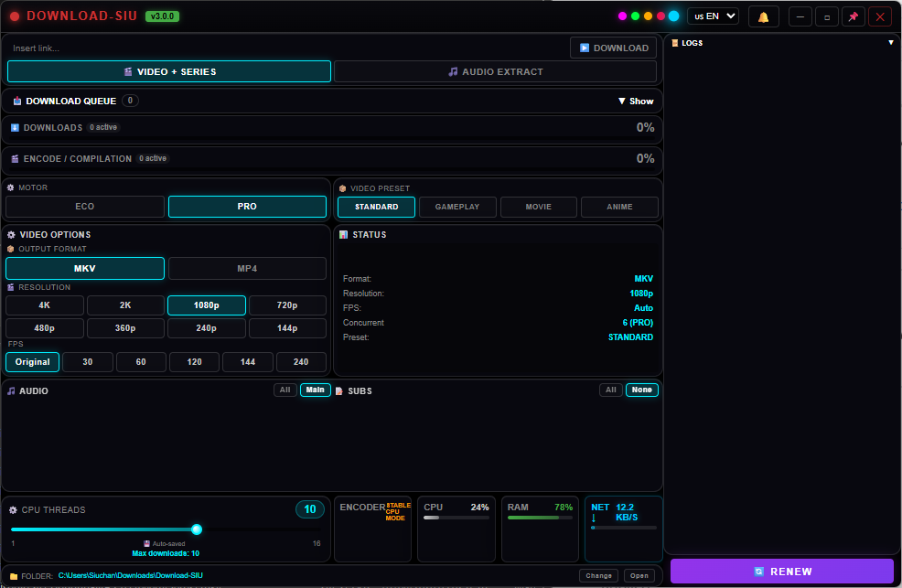The width and height of the screenshot is (902, 588).
Task: Click the Video Options gear icon
Action: 11,234
